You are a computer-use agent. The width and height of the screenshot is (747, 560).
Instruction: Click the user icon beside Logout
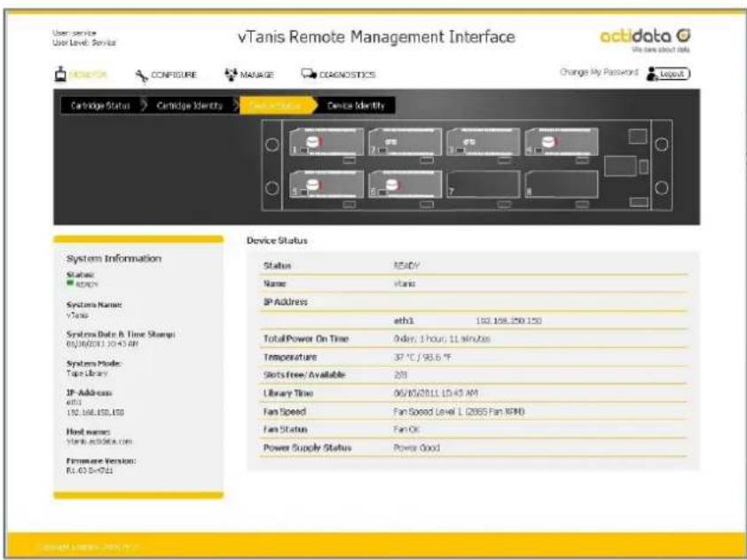(652, 75)
